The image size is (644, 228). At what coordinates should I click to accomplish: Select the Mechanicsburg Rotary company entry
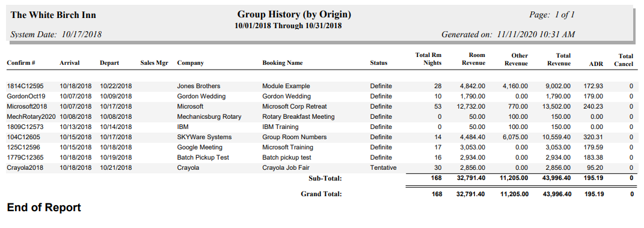[x=209, y=117]
